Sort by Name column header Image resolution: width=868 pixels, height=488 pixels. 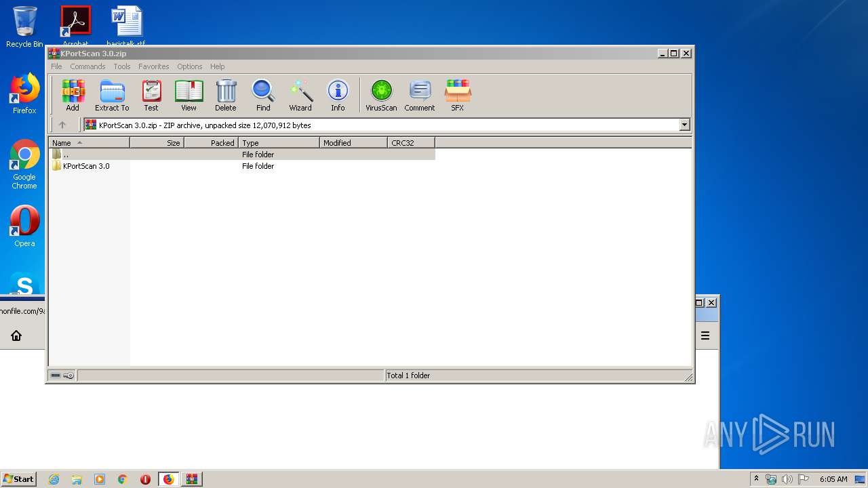(89, 143)
